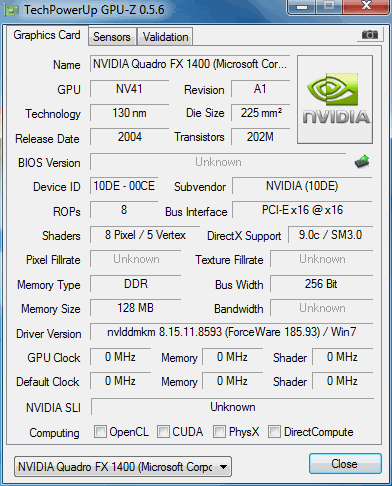Image resolution: width=392 pixels, height=486 pixels.
Task: Click the Device ID value 10DE - 00CE
Action: point(124,186)
